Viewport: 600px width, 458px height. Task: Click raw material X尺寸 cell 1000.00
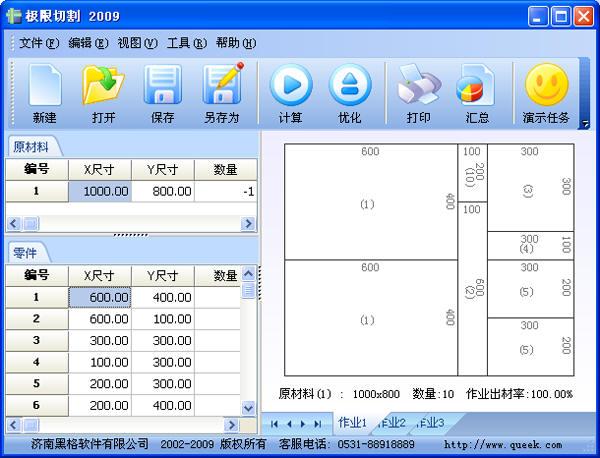click(100, 191)
